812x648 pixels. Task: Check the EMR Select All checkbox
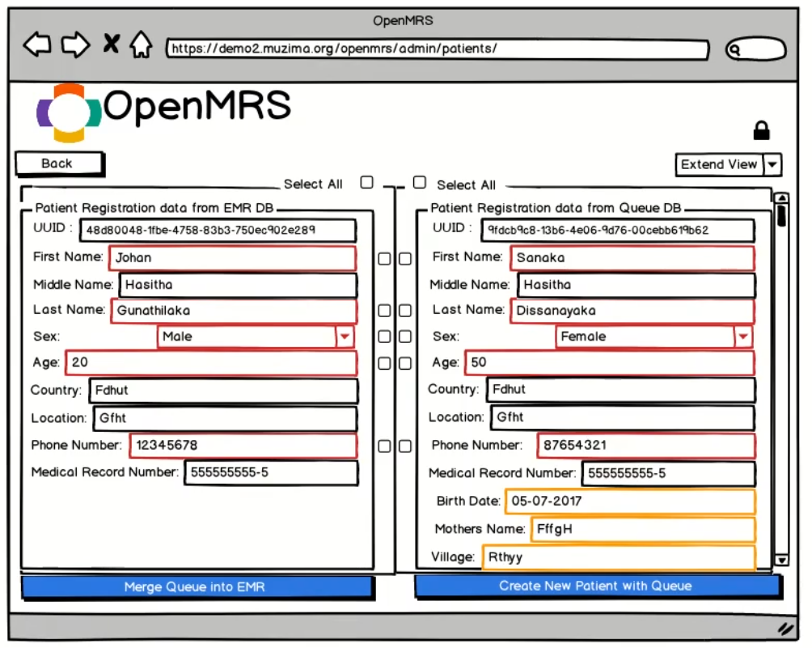pyautogui.click(x=366, y=182)
